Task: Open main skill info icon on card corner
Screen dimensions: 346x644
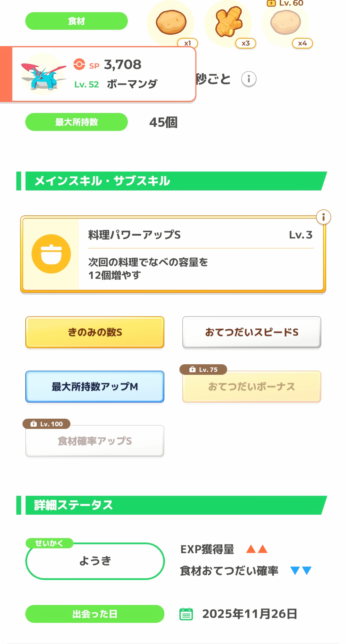Action: pyautogui.click(x=323, y=217)
